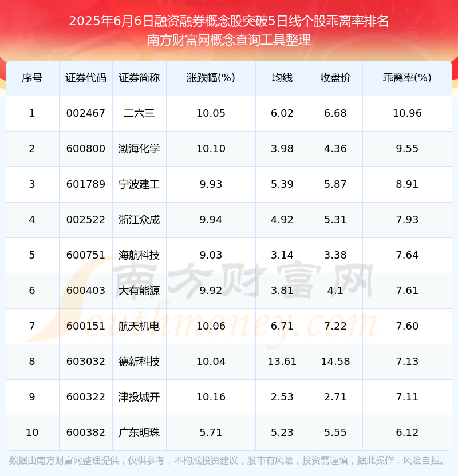Click the 3.98 moving average cell

coord(282,149)
